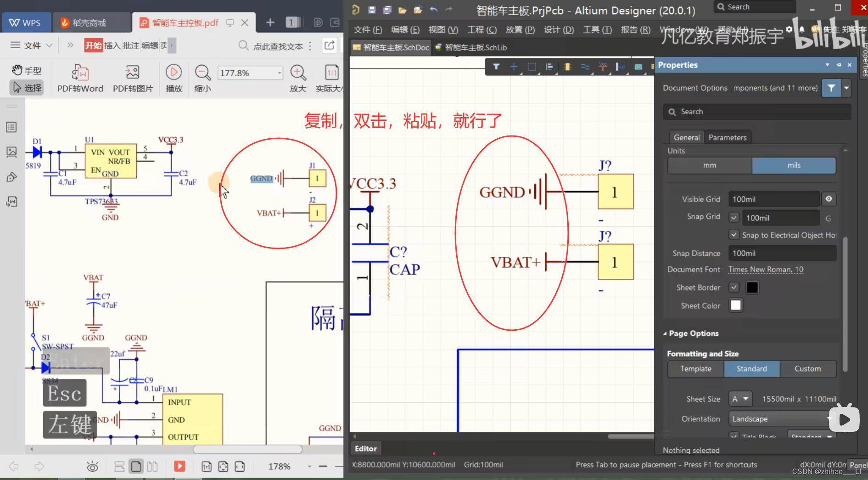Click the Sheet Color swatch
The width and height of the screenshot is (868, 480).
[735, 305]
